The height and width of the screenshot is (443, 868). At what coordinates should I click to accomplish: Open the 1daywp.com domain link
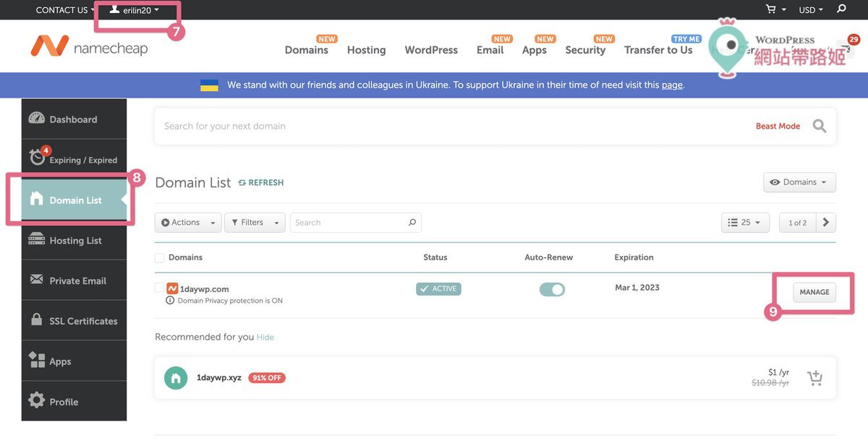pos(204,289)
